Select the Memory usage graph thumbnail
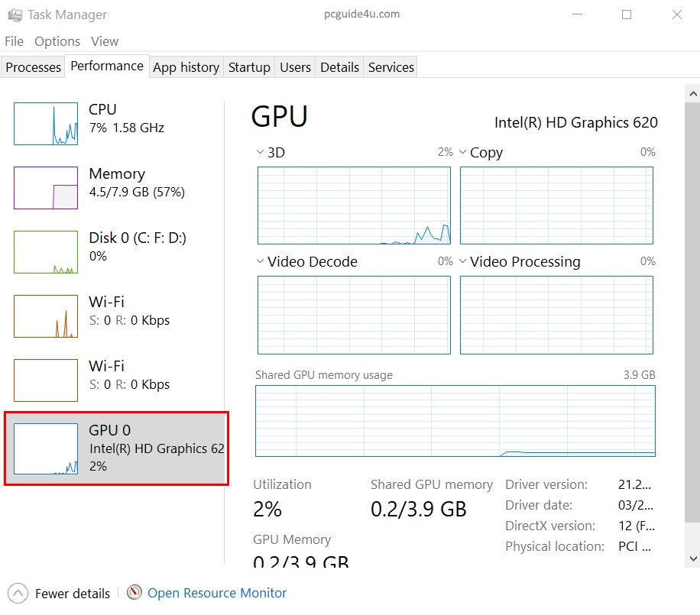 (x=46, y=188)
